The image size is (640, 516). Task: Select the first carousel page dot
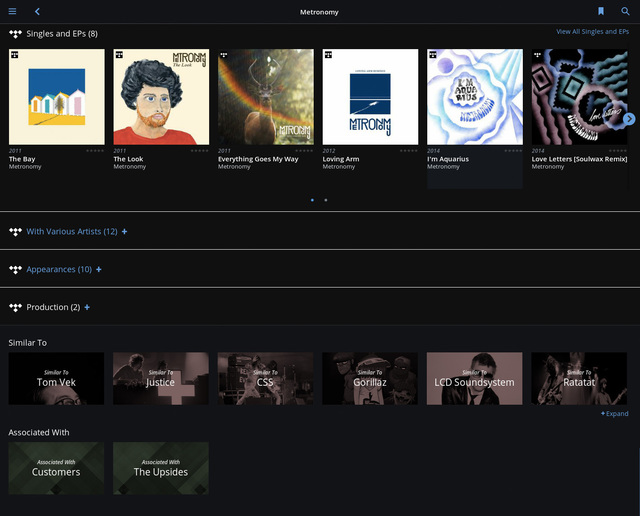point(312,200)
